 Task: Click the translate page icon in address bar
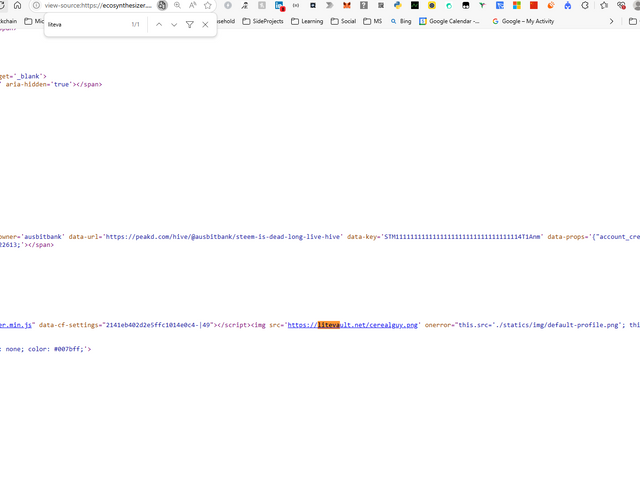point(162,5)
